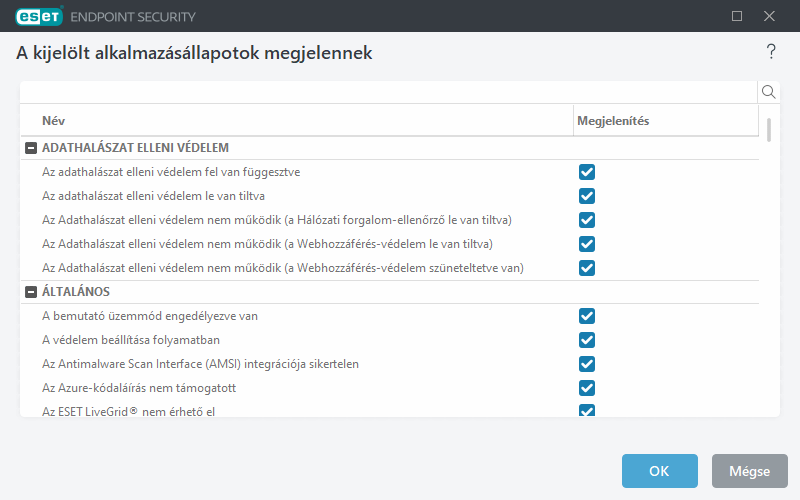
Task: Close the dialog with the X icon
Action: pyautogui.click(x=769, y=16)
